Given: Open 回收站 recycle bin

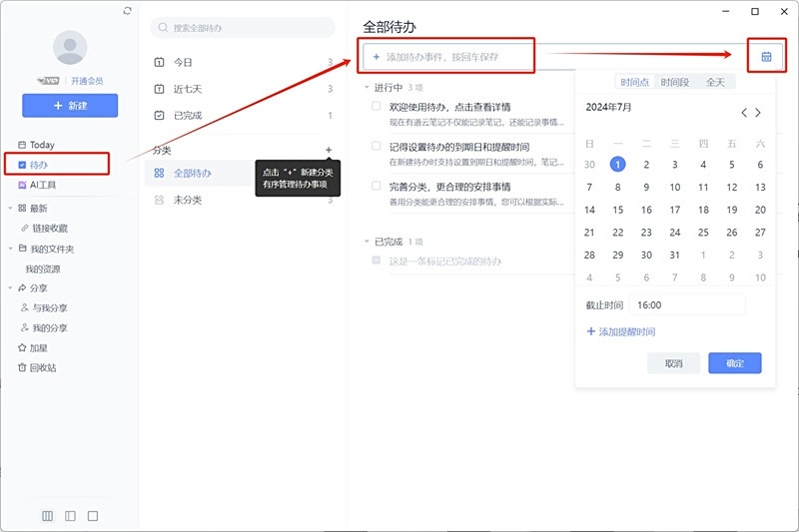Looking at the screenshot, I should coord(37,367).
